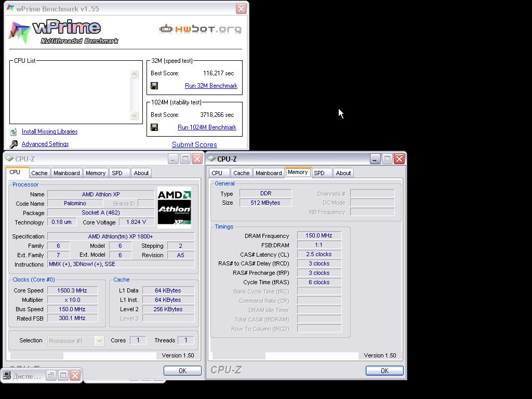Switch to Memory tab in left CPU-Z
Screen dimensions: 532x399
click(x=96, y=173)
